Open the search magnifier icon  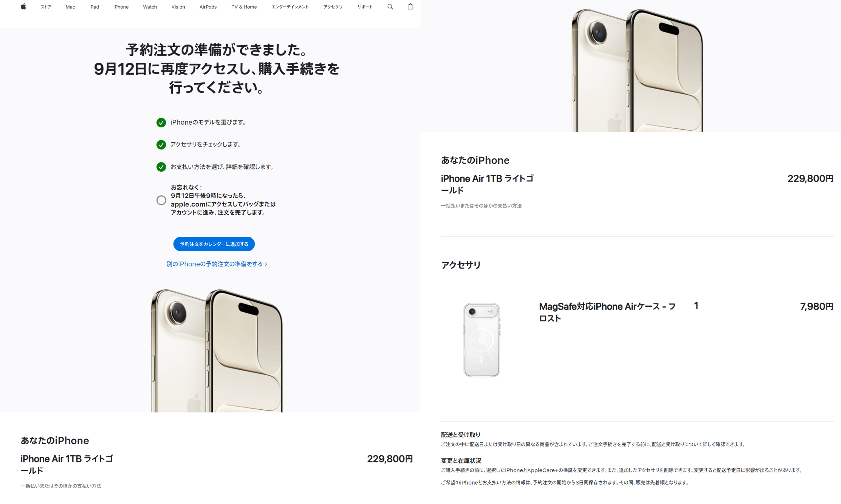[x=390, y=7]
